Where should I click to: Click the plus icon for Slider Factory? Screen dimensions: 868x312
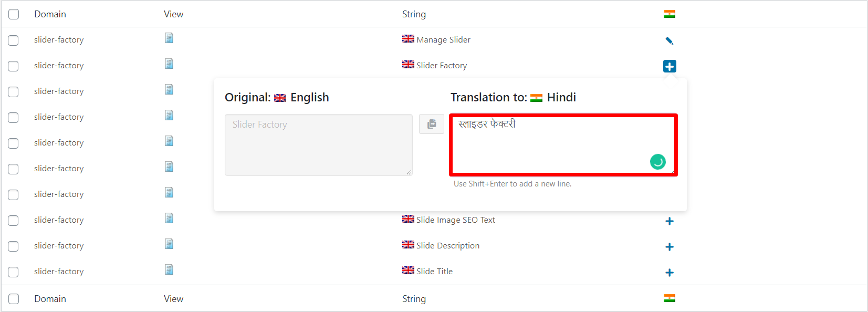click(670, 66)
